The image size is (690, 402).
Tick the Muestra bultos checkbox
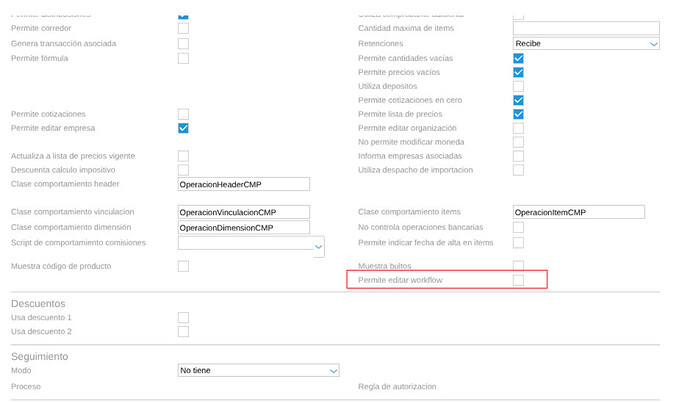pyautogui.click(x=518, y=266)
